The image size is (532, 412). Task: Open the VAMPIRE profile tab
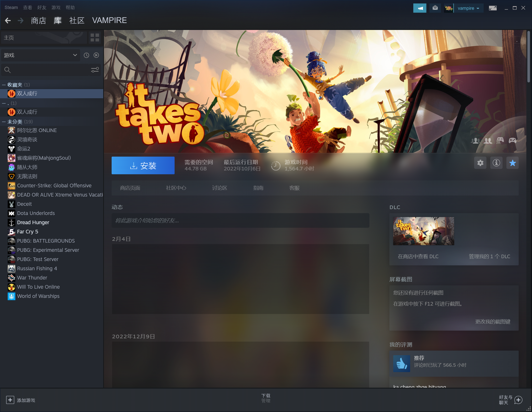pos(109,20)
